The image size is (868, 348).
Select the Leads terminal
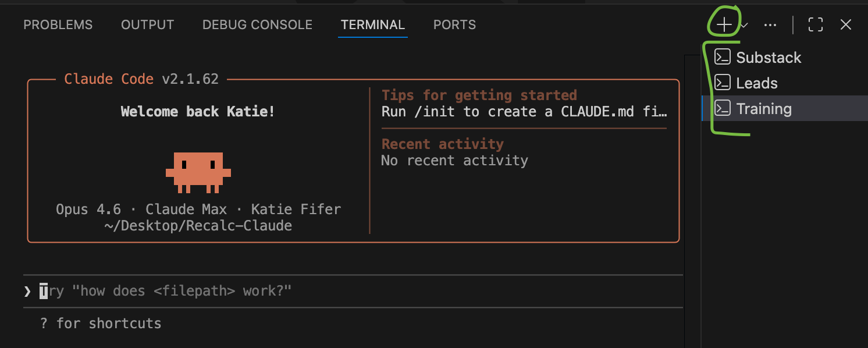(x=785, y=83)
